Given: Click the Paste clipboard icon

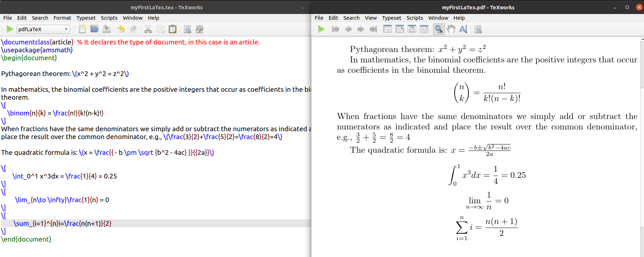Looking at the screenshot, I should 173,29.
